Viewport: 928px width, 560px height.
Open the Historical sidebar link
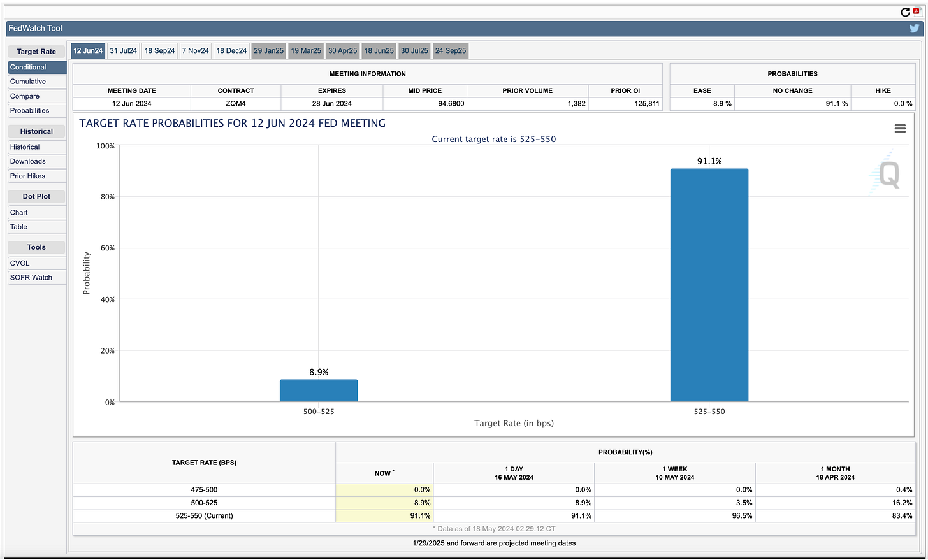coord(37,147)
